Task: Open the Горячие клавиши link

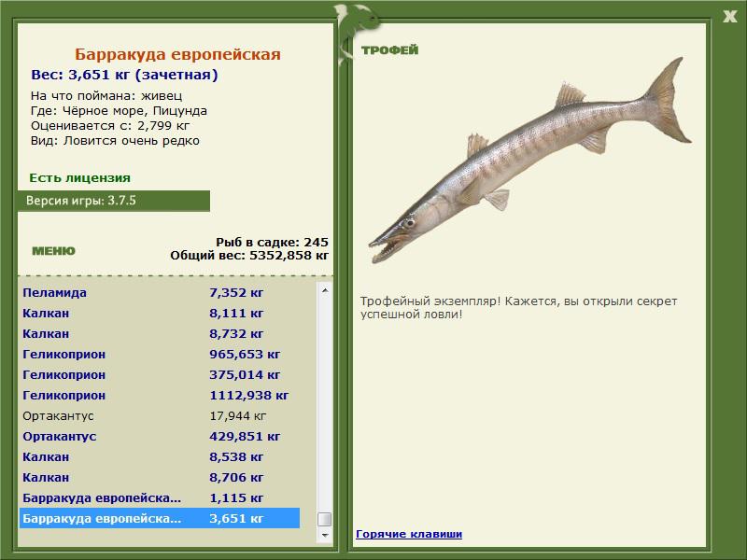Action: [409, 534]
